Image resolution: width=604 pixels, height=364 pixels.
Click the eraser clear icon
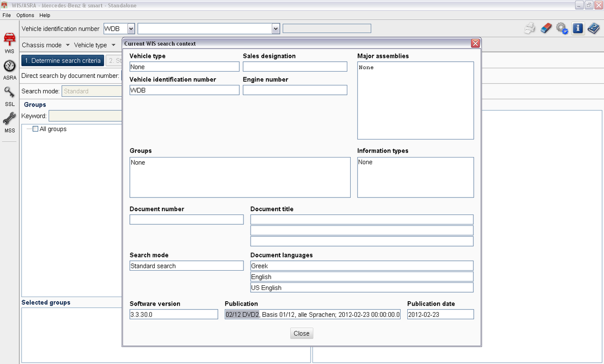[546, 28]
